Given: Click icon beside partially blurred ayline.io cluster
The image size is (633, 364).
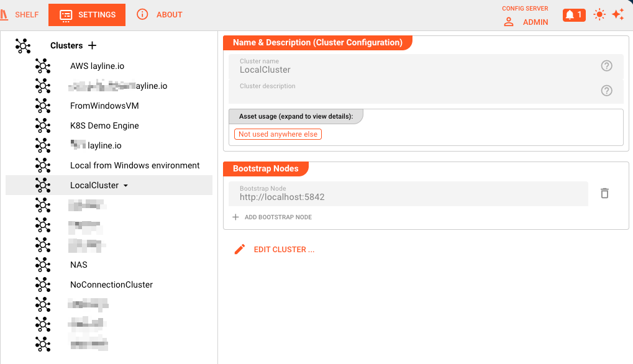Looking at the screenshot, I should tap(43, 86).
